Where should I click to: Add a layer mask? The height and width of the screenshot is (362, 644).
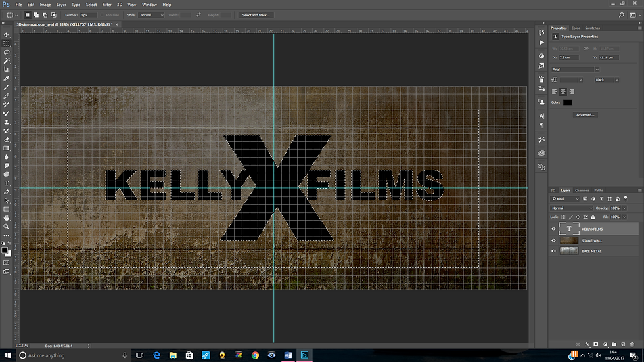pyautogui.click(x=596, y=344)
